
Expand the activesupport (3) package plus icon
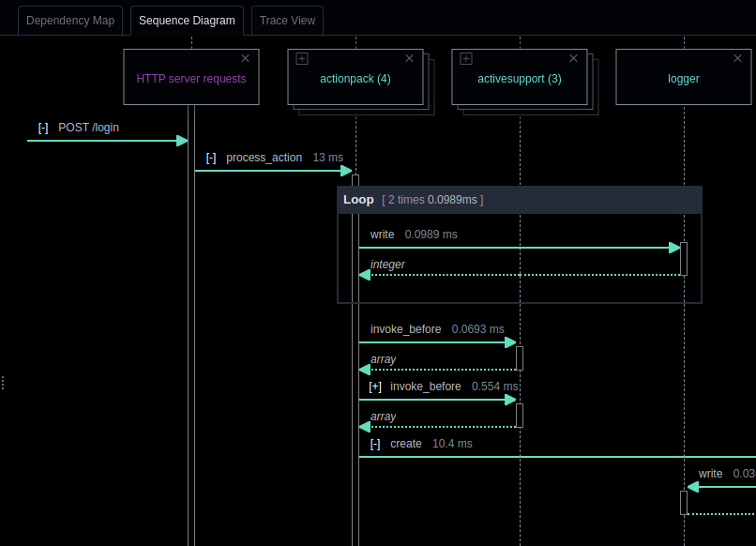466,58
